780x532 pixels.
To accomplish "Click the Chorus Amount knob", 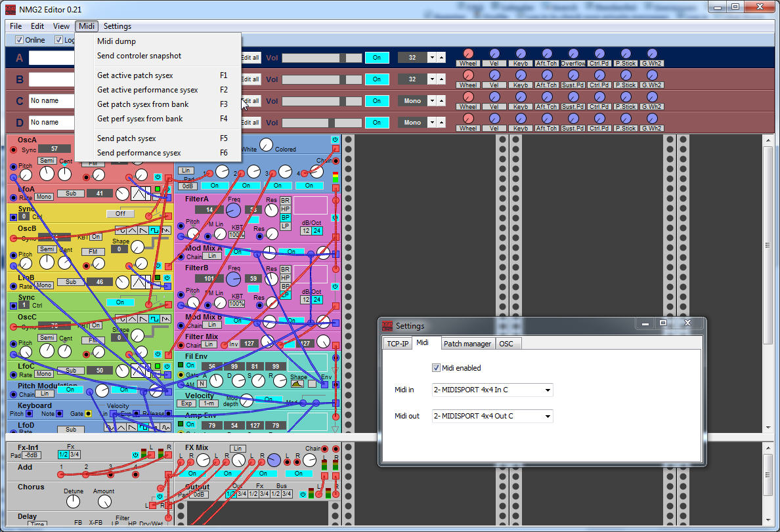I will click(x=104, y=502).
